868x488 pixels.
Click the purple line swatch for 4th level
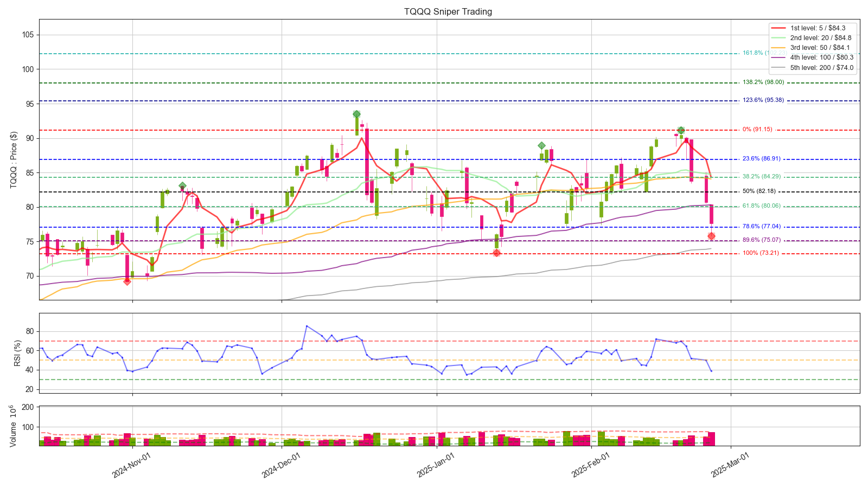coord(778,58)
